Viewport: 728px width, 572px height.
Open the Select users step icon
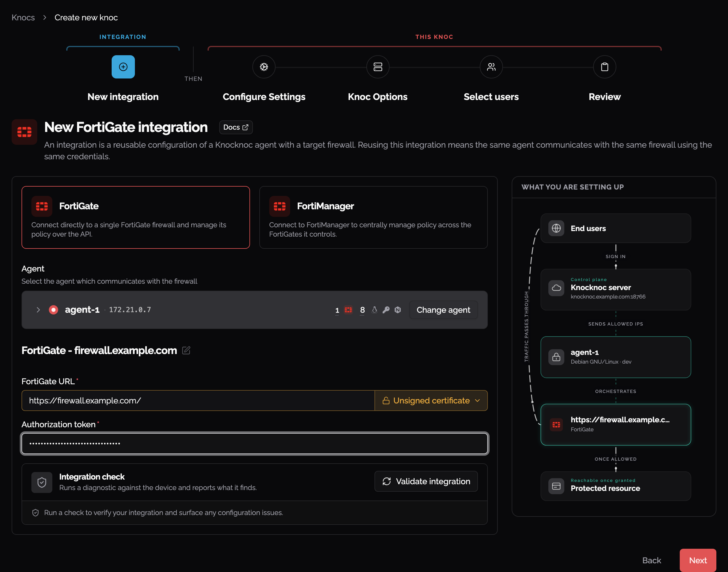[x=491, y=67]
